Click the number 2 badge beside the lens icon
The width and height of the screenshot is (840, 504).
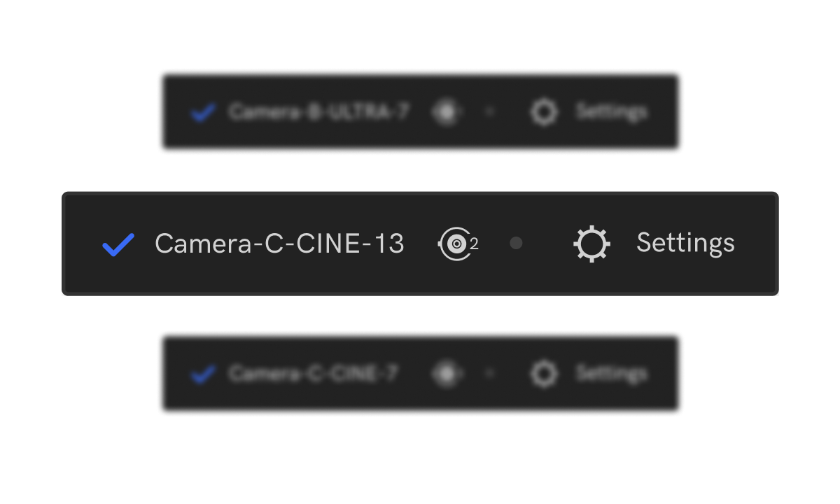475,244
